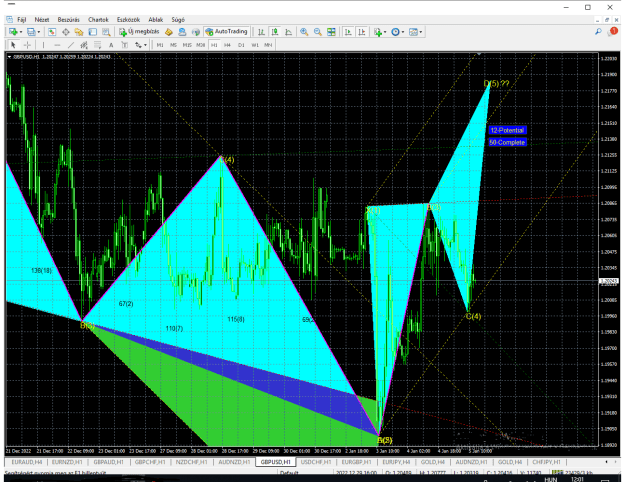Open the Chartok menu

pyautogui.click(x=98, y=19)
